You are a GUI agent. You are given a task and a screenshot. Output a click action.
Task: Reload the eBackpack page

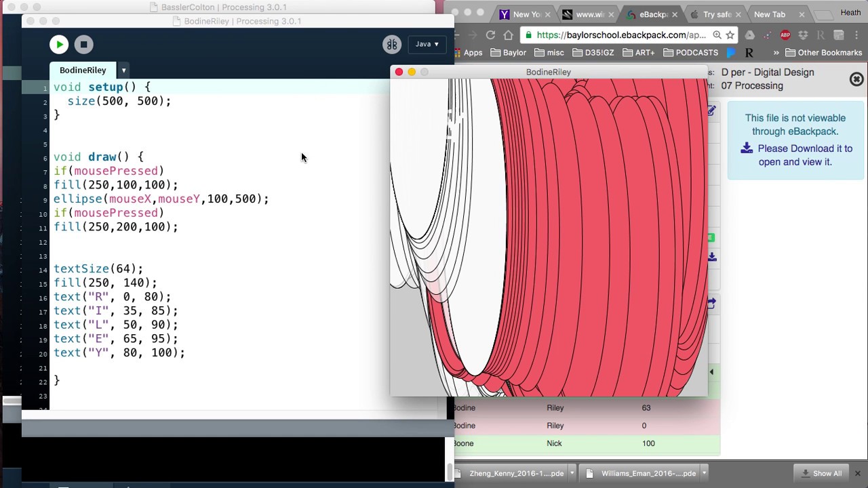point(490,35)
